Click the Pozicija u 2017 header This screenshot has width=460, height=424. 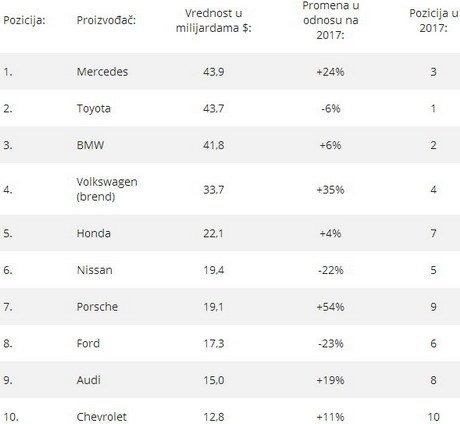point(433,21)
